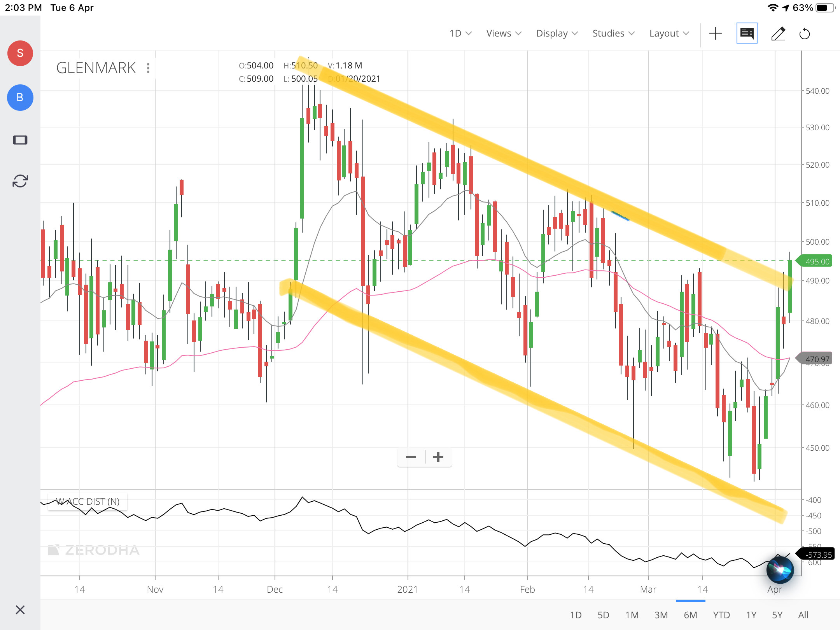The image size is (840, 630).
Task: Tap the red S sell button
Action: (x=20, y=53)
